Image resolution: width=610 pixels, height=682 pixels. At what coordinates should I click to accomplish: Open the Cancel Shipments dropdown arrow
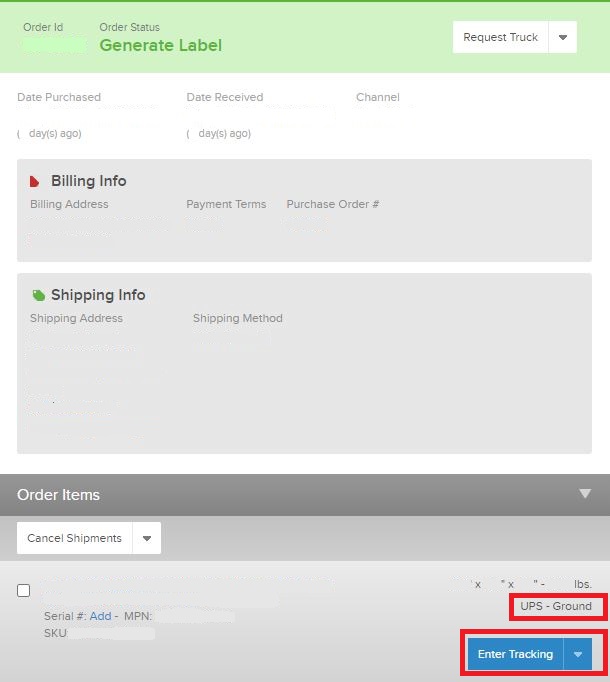pos(147,538)
